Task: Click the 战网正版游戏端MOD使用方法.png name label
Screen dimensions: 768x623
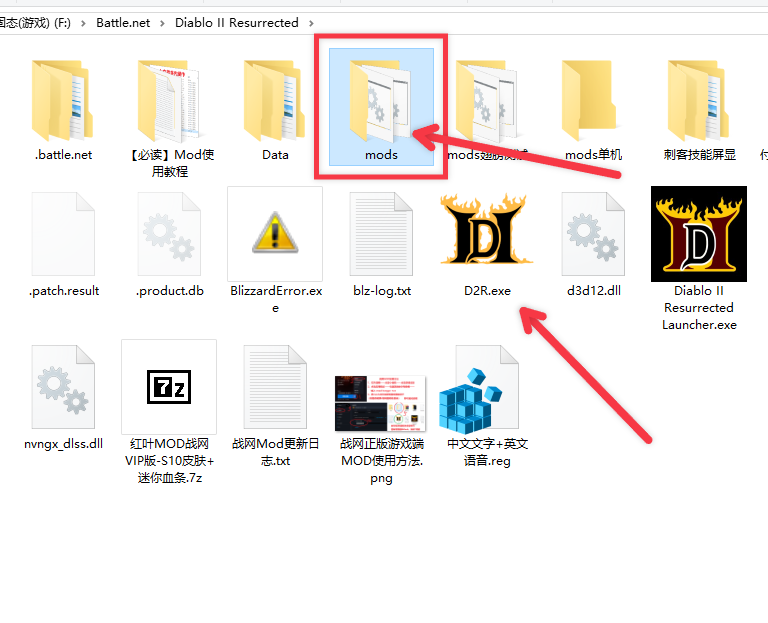Action: (x=382, y=460)
